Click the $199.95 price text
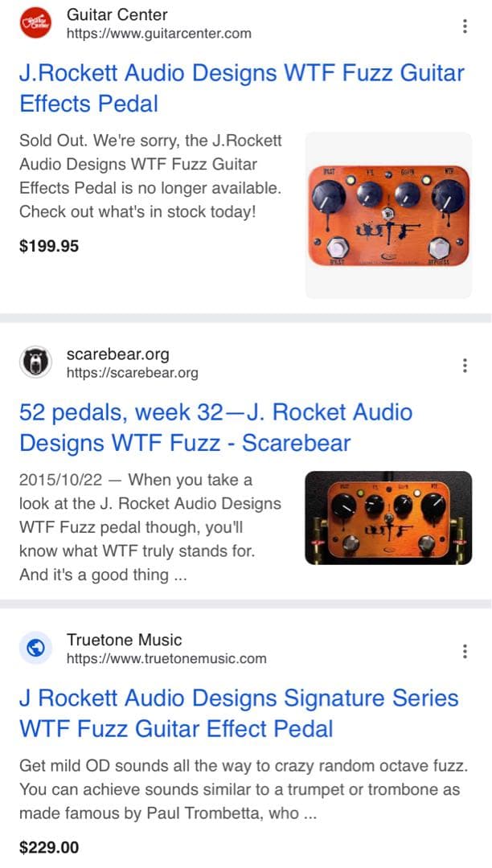 coord(48,246)
